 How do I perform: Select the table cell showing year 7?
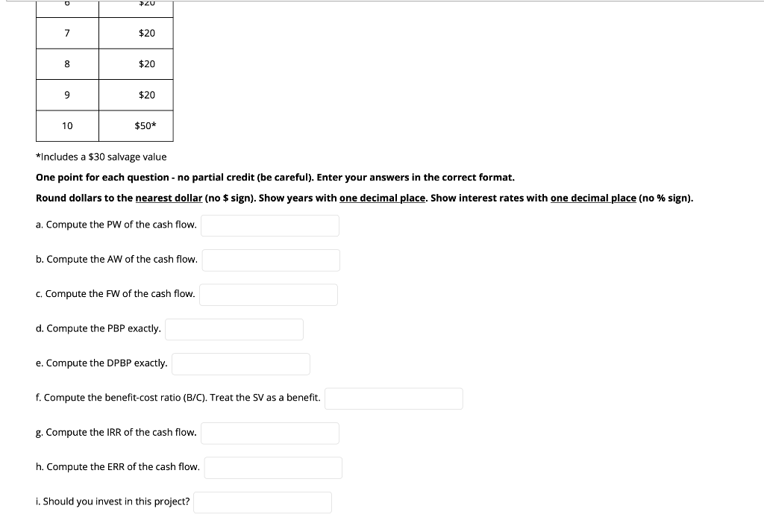(x=67, y=33)
